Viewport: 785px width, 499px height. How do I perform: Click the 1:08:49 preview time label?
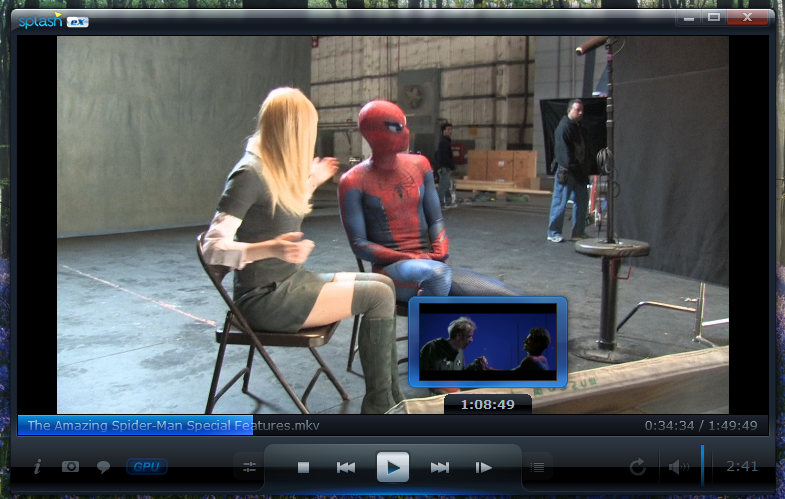(x=488, y=404)
